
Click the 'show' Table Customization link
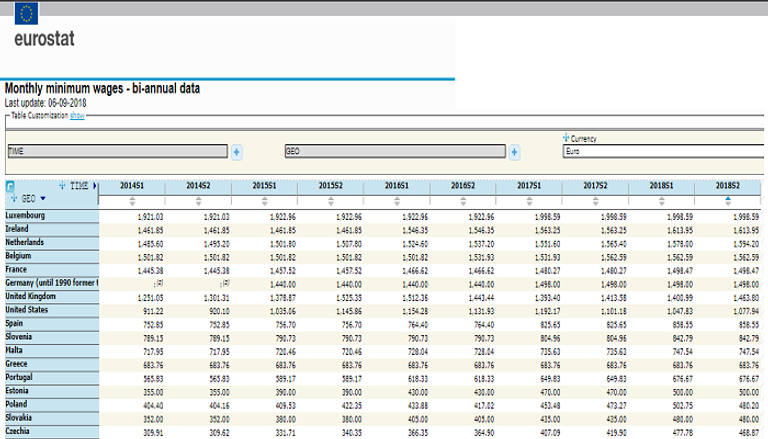(77, 116)
